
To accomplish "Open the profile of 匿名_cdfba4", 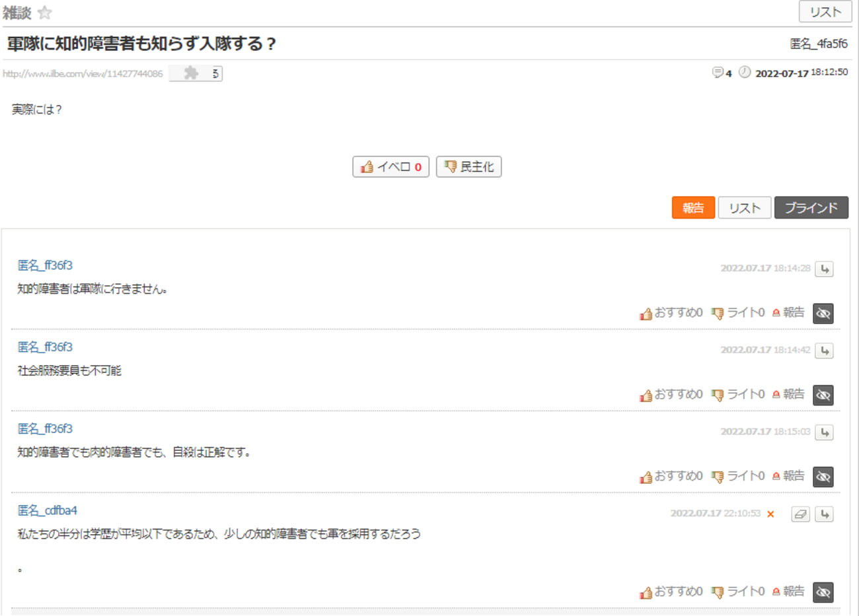I will (x=47, y=510).
